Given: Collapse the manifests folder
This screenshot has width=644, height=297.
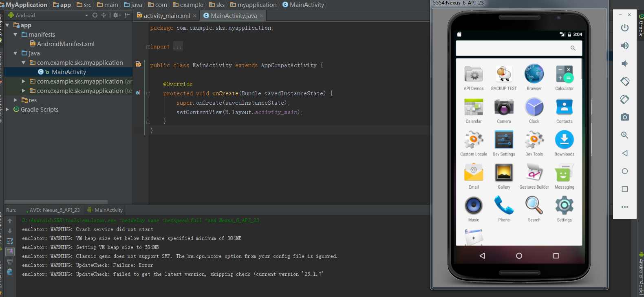Looking at the screenshot, I should point(15,35).
